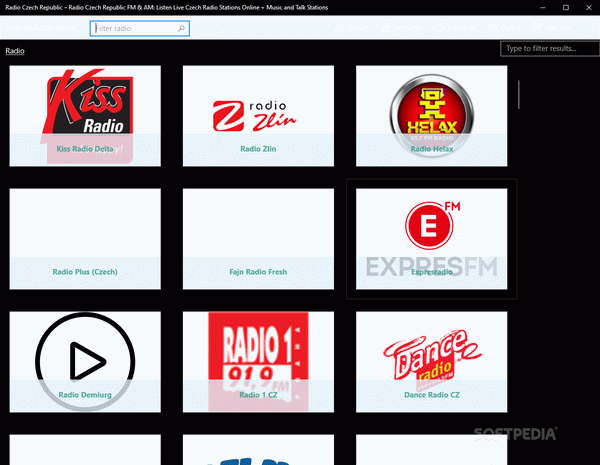Click the Radio Demiurg play-circle tile
The image size is (600, 465).
coord(85,362)
